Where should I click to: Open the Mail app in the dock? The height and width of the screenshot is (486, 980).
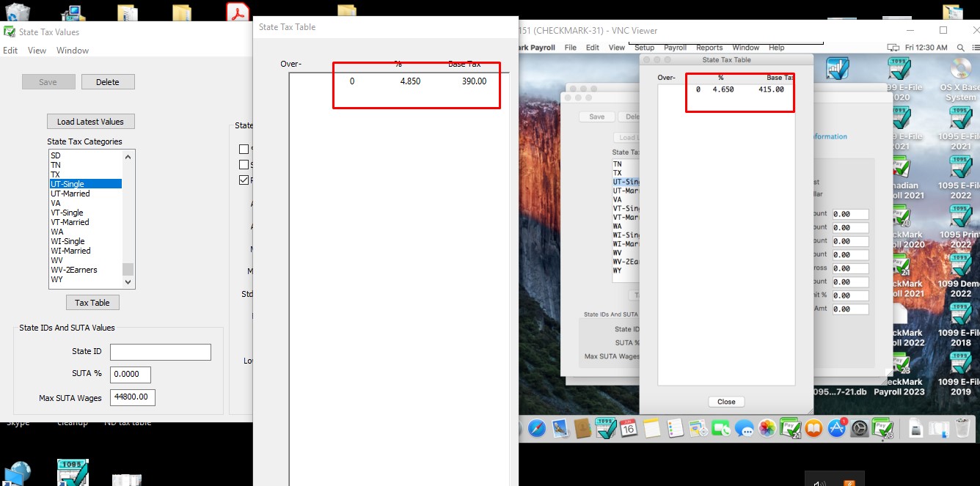pyautogui.click(x=560, y=428)
